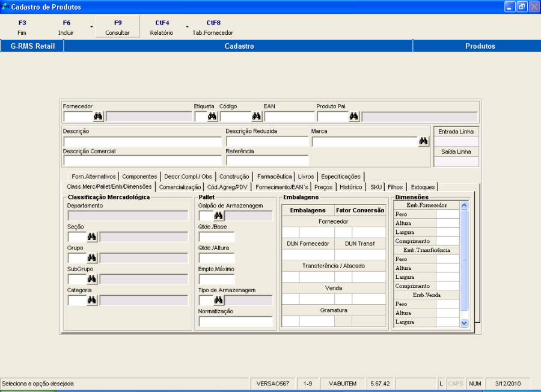541x392 pixels.
Task: Click the DUN Fornecedor value cell
Action: [308, 254]
